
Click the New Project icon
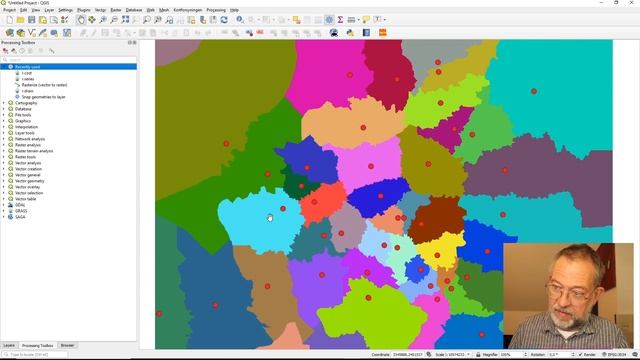pyautogui.click(x=9, y=20)
